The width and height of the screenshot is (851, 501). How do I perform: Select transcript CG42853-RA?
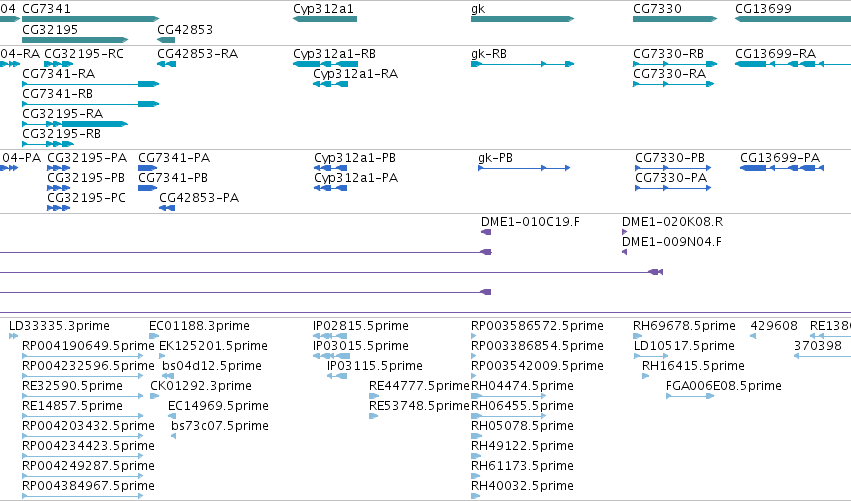(x=198, y=54)
